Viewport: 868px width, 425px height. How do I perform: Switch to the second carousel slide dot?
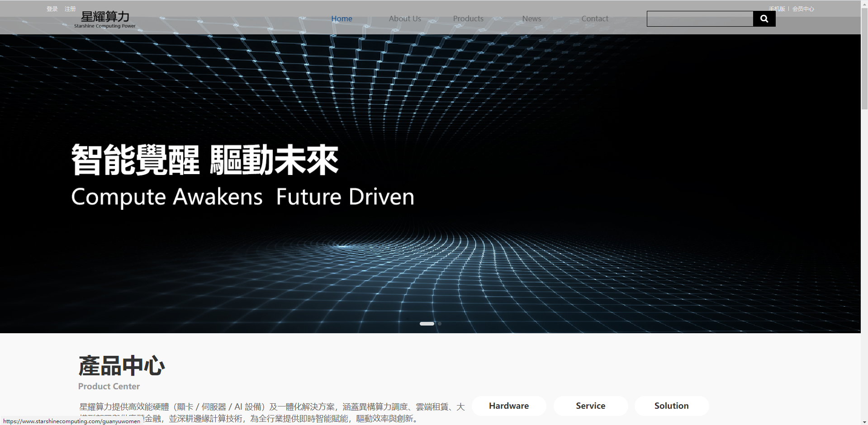tap(440, 324)
